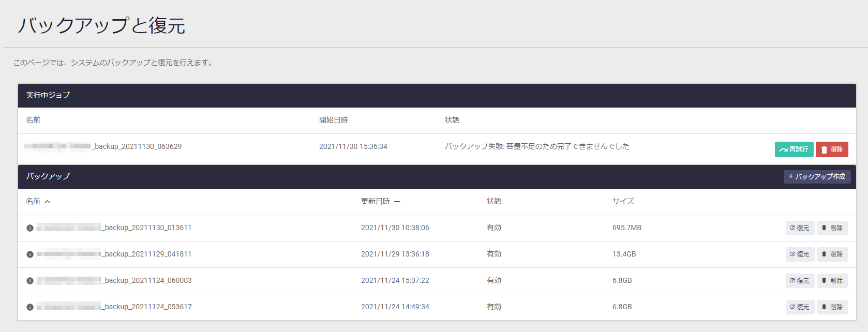Delete backup_20211124_060003 entry
Image resolution: width=868 pixels, height=332 pixels.
pyautogui.click(x=832, y=281)
